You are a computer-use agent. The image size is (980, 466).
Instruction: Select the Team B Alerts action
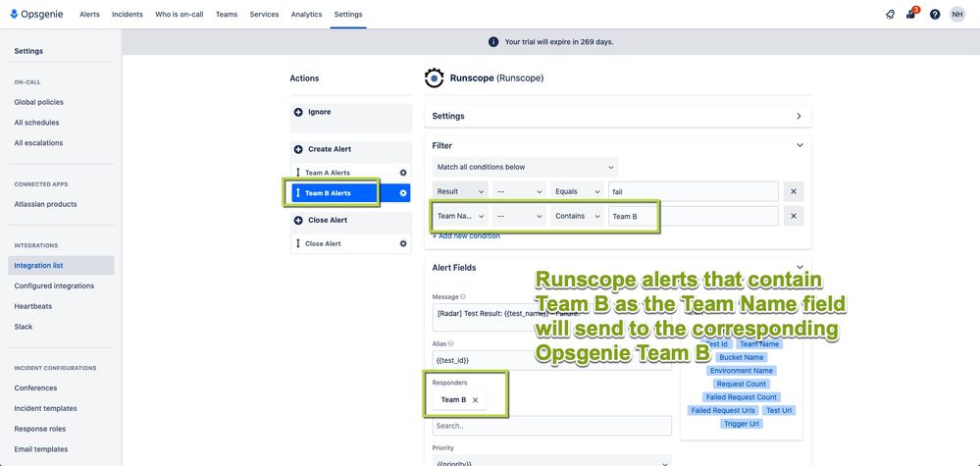pos(350,193)
